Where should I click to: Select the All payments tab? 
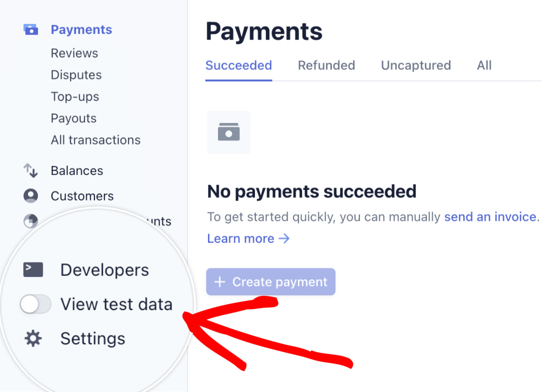[484, 65]
